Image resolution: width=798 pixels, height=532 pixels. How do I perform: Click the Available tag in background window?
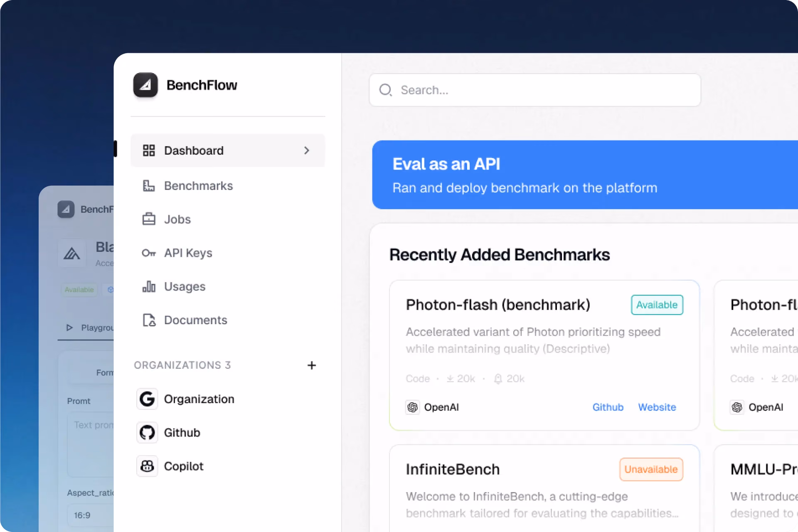tap(79, 290)
